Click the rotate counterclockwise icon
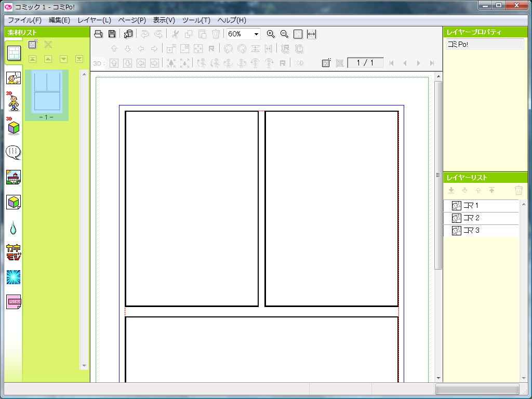This screenshot has height=399, width=532. 228,49
